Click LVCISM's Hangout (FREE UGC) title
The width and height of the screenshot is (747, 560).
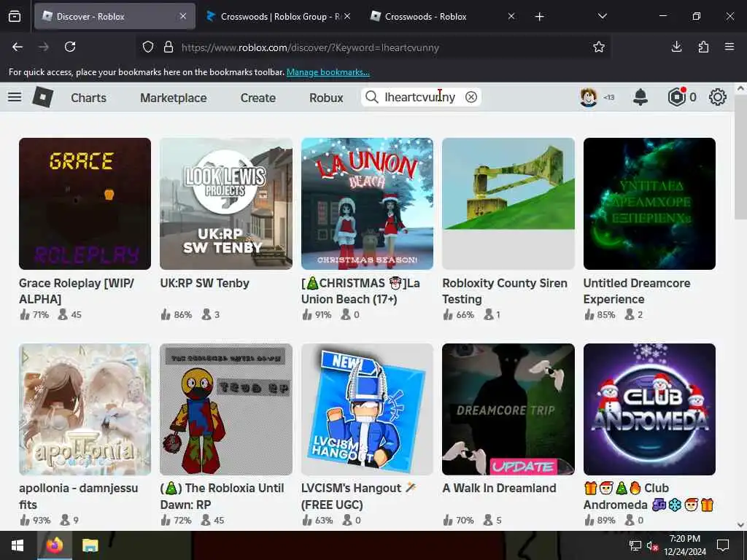[x=359, y=496]
